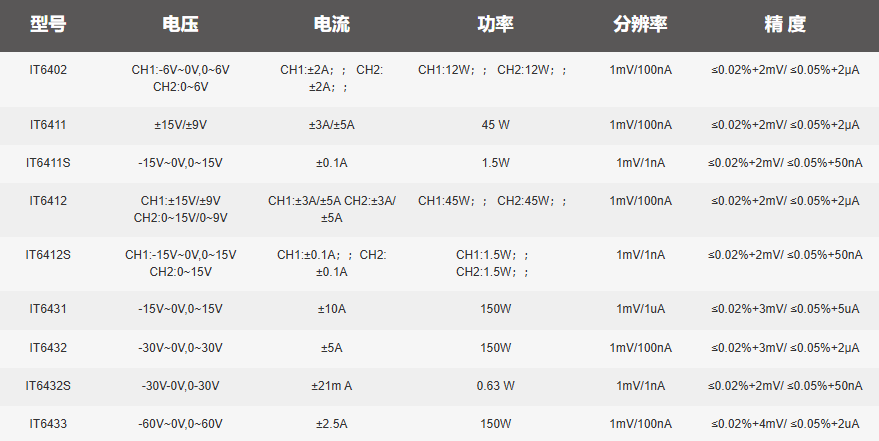Click IT6412S current CH1:±0.1A cell
The width and height of the screenshot is (879, 441).
point(332,263)
